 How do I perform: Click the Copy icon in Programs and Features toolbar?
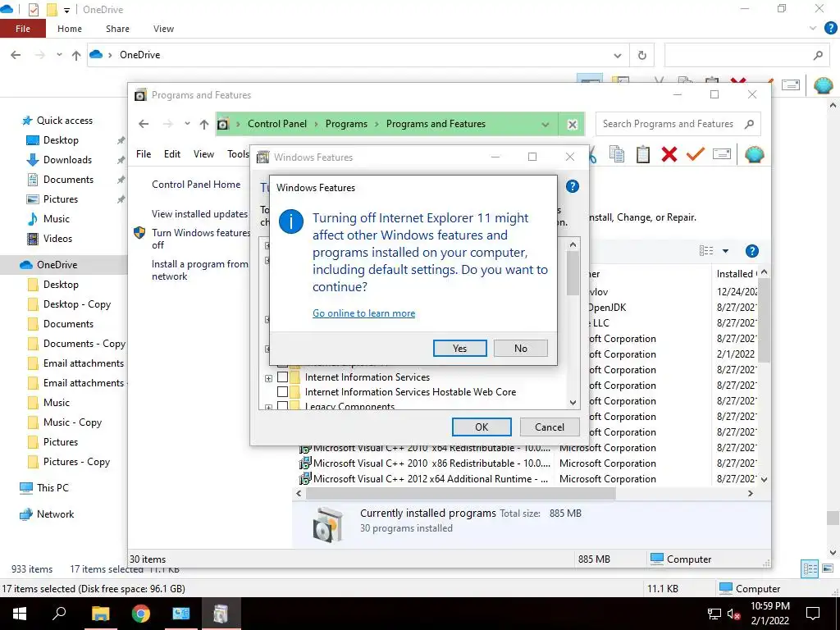click(x=617, y=154)
